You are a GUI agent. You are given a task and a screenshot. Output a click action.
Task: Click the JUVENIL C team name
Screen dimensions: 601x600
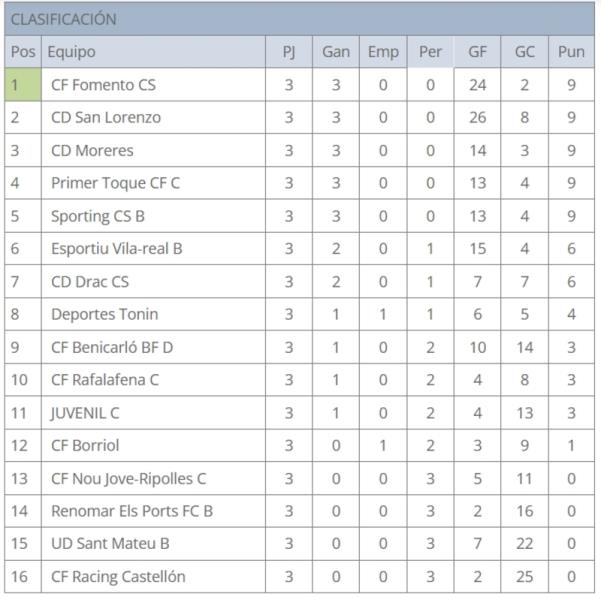point(87,413)
